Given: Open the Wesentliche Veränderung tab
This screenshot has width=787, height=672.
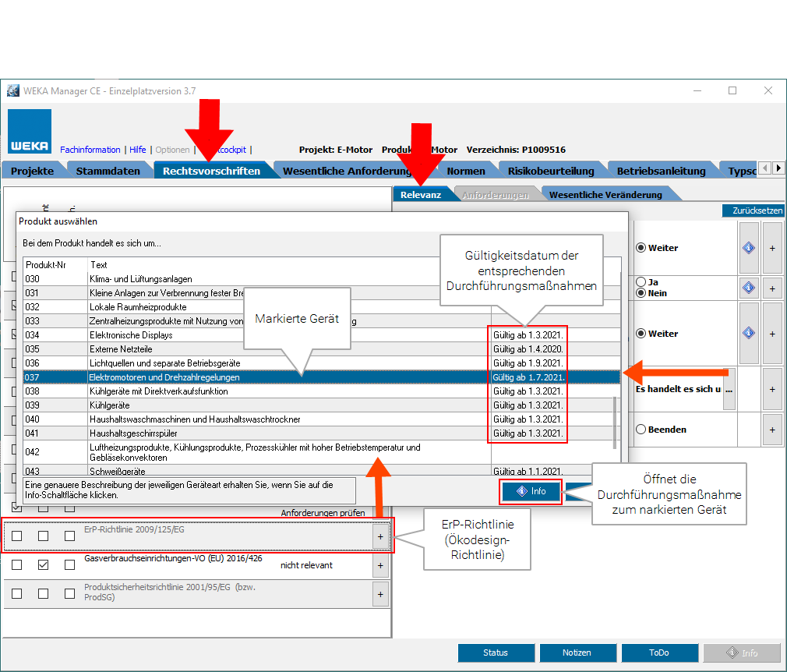Looking at the screenshot, I should [605, 195].
